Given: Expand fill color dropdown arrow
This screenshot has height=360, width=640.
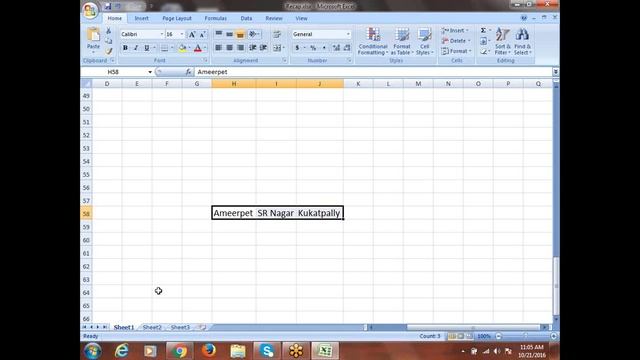Looking at the screenshot, I should (189, 48).
